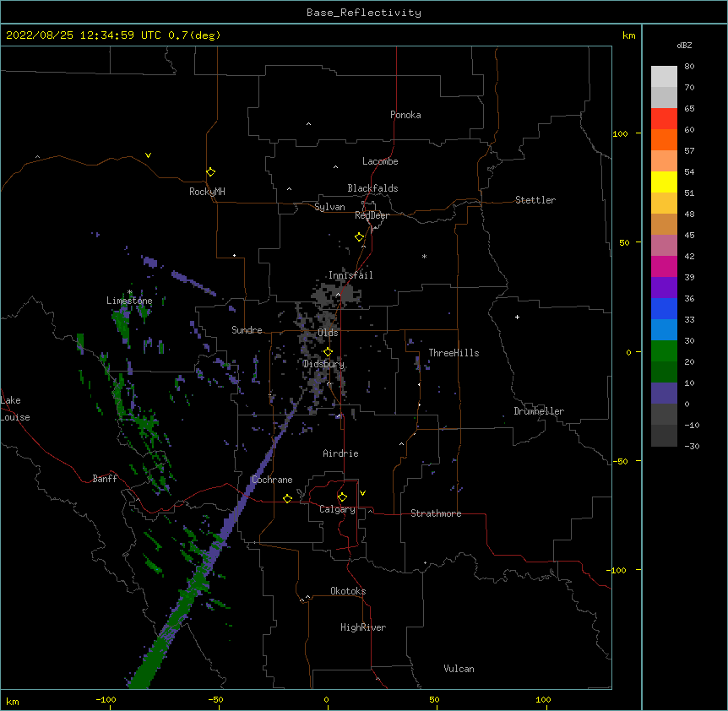728x711 pixels.
Task: Pick the green 20-30 dBZ swatch
Action: (664, 351)
